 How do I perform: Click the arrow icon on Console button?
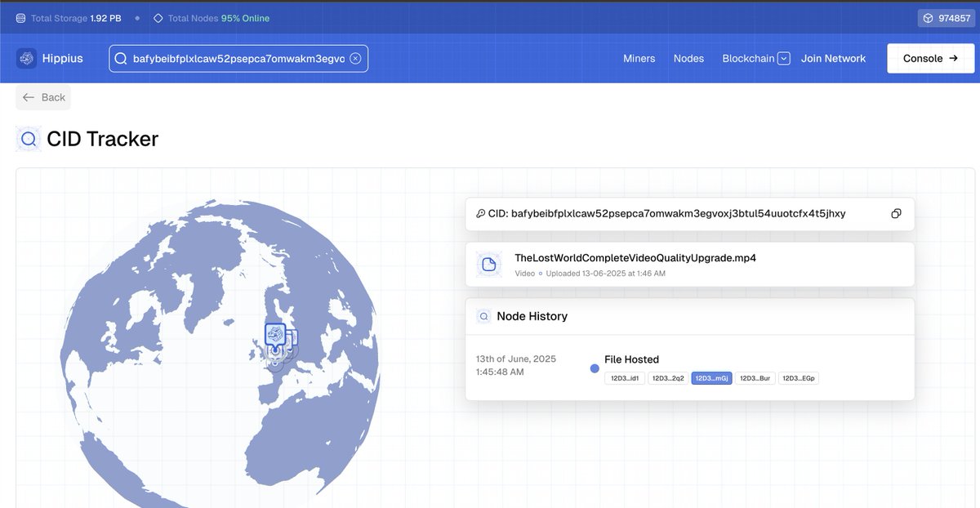[953, 59]
